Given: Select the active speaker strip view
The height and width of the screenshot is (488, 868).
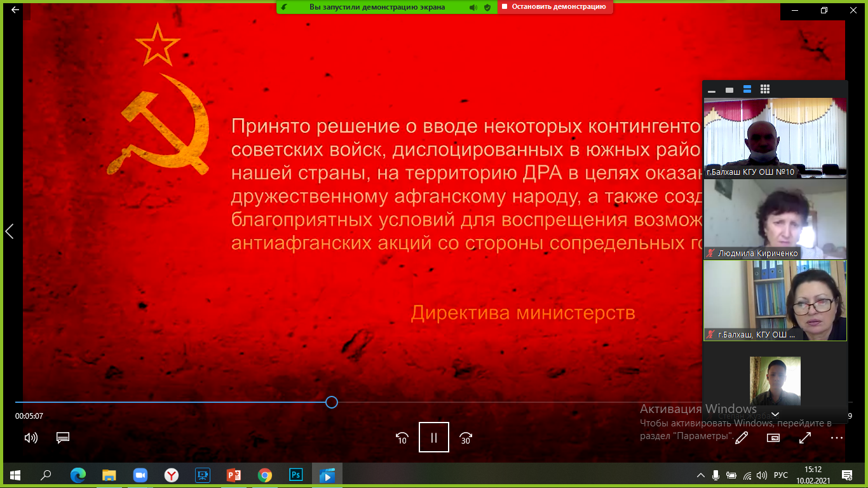Looking at the screenshot, I should coord(747,90).
